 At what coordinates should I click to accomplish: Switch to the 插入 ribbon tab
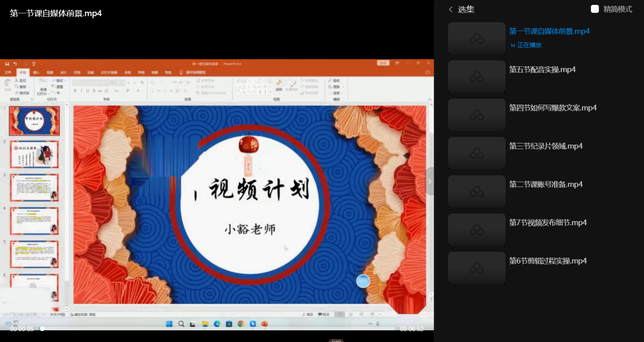pyautogui.click(x=36, y=73)
